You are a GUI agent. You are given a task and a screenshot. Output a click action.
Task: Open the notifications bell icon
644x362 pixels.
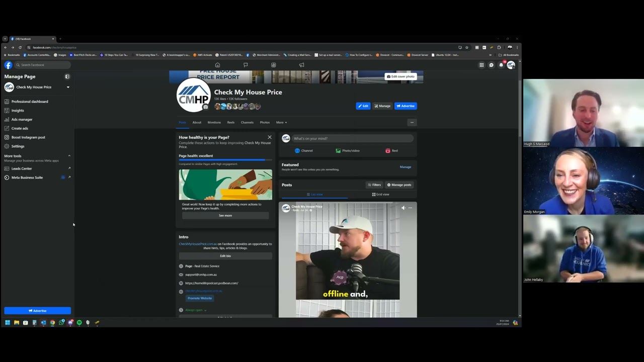click(501, 65)
